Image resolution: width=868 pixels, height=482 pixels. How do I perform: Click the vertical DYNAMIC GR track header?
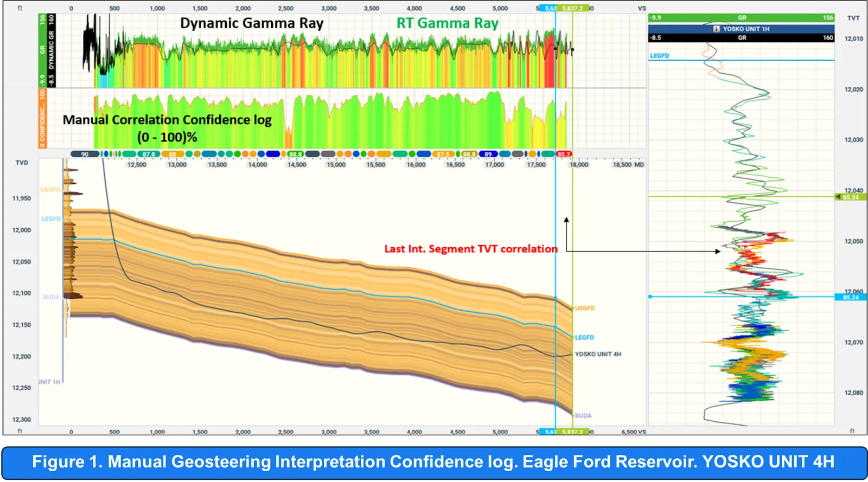click(52, 50)
